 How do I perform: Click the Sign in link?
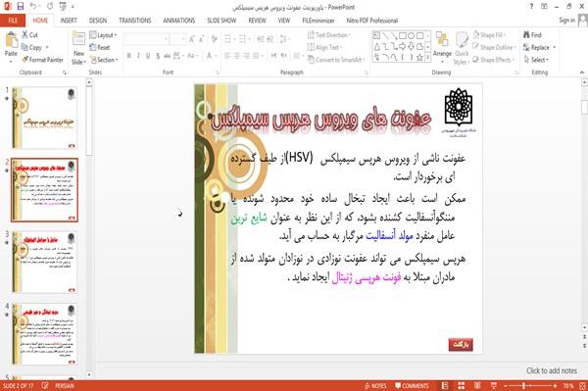[x=567, y=21]
